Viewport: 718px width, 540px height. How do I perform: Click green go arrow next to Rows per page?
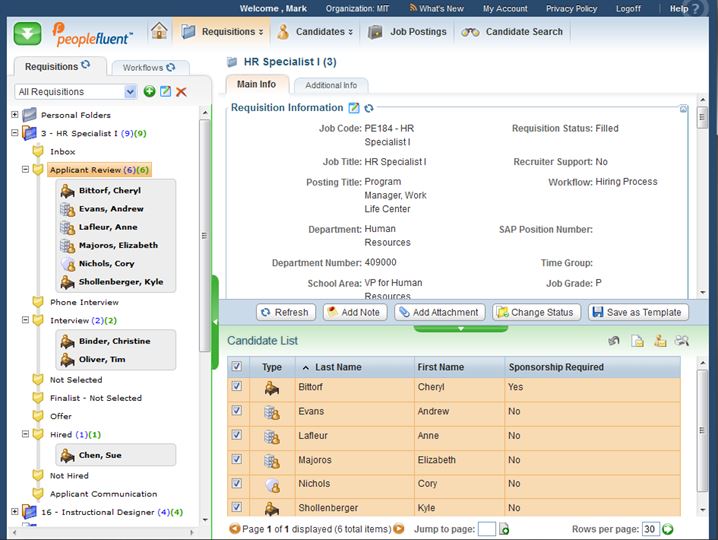tap(668, 529)
